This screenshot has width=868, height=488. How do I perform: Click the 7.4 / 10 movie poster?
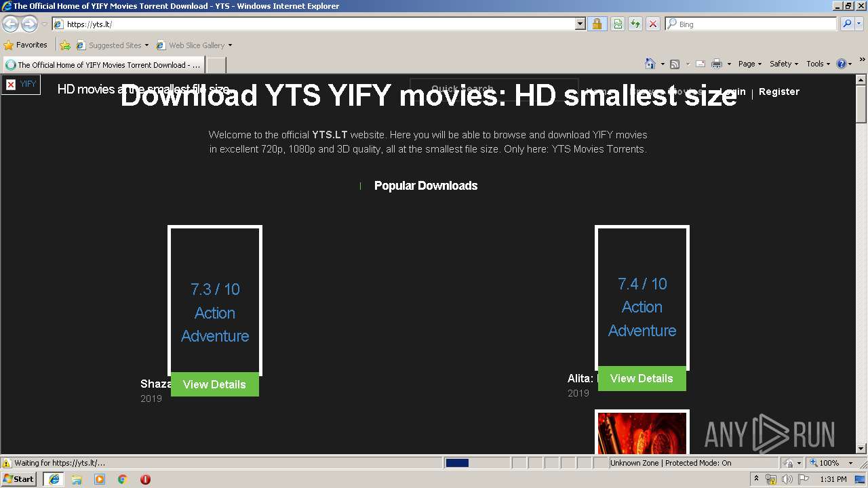(642, 298)
